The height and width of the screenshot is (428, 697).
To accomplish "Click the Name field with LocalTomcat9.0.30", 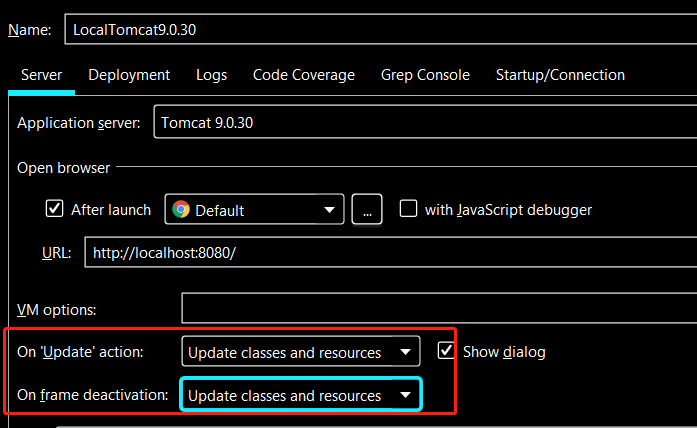I will tap(381, 29).
